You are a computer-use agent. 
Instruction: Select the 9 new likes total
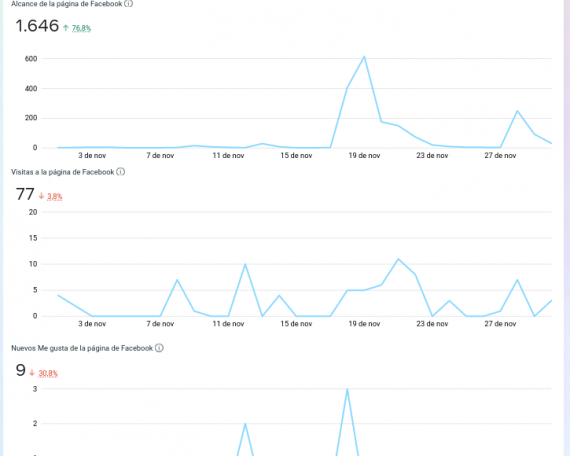[21, 371]
